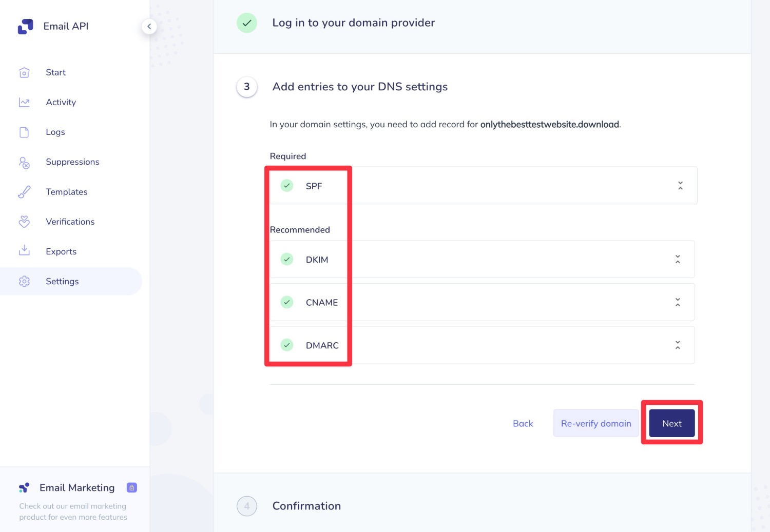770x532 pixels.
Task: Click the SPF label
Action: (x=314, y=186)
